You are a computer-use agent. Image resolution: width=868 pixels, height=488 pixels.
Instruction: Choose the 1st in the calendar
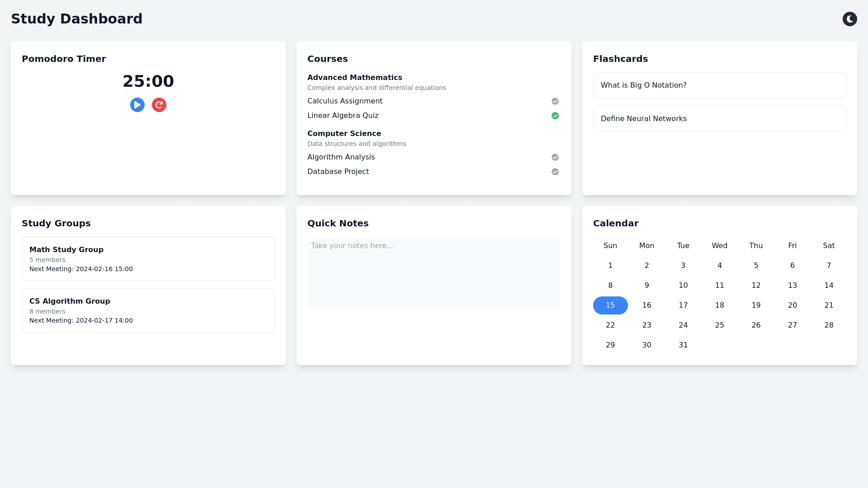pyautogui.click(x=610, y=266)
